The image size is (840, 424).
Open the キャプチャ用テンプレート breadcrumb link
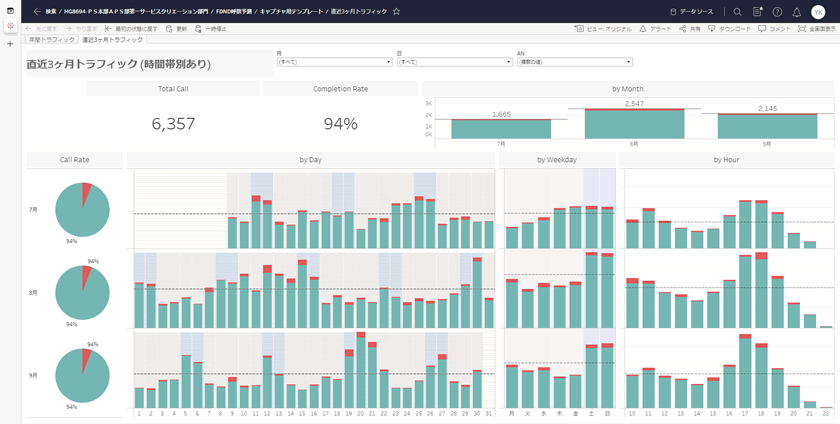pos(291,11)
